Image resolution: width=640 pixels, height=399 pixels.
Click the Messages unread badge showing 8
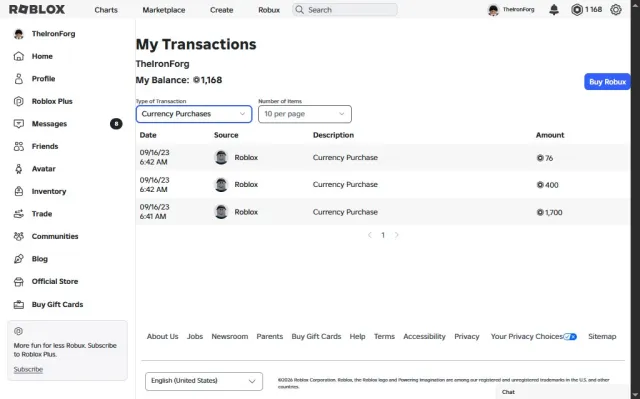click(x=116, y=124)
